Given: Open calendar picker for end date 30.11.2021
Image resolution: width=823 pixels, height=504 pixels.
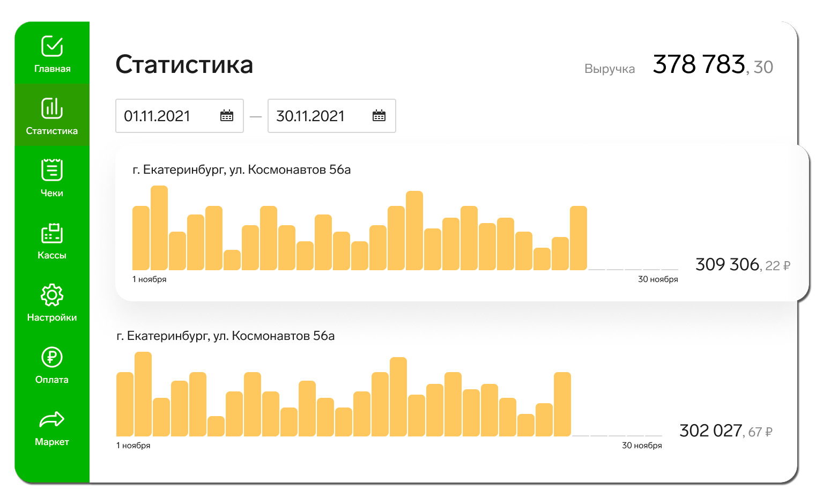Looking at the screenshot, I should pos(379,116).
